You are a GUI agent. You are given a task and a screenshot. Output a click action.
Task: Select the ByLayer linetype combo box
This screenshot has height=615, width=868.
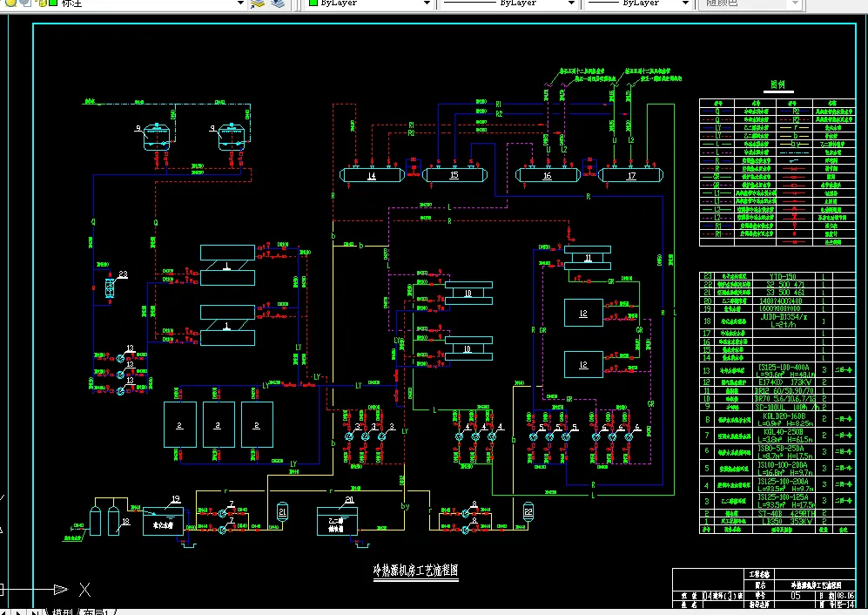[x=508, y=3]
